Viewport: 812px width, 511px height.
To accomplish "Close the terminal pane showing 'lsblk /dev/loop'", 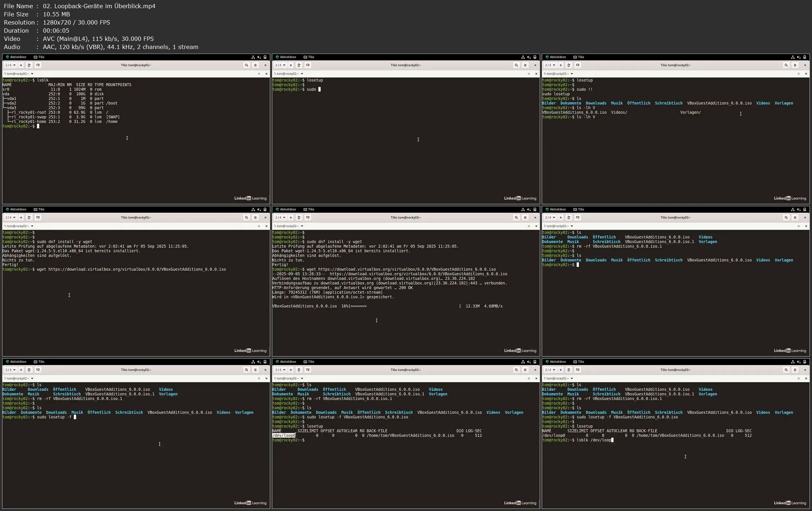I will pyautogui.click(x=806, y=379).
